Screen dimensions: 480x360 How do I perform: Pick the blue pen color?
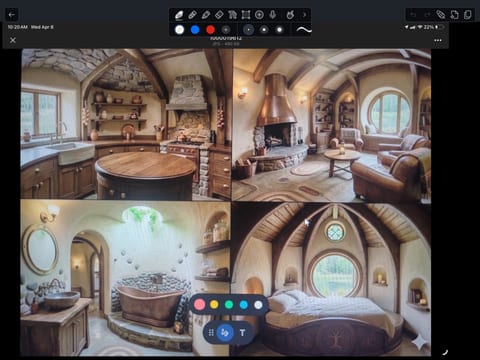(x=195, y=30)
